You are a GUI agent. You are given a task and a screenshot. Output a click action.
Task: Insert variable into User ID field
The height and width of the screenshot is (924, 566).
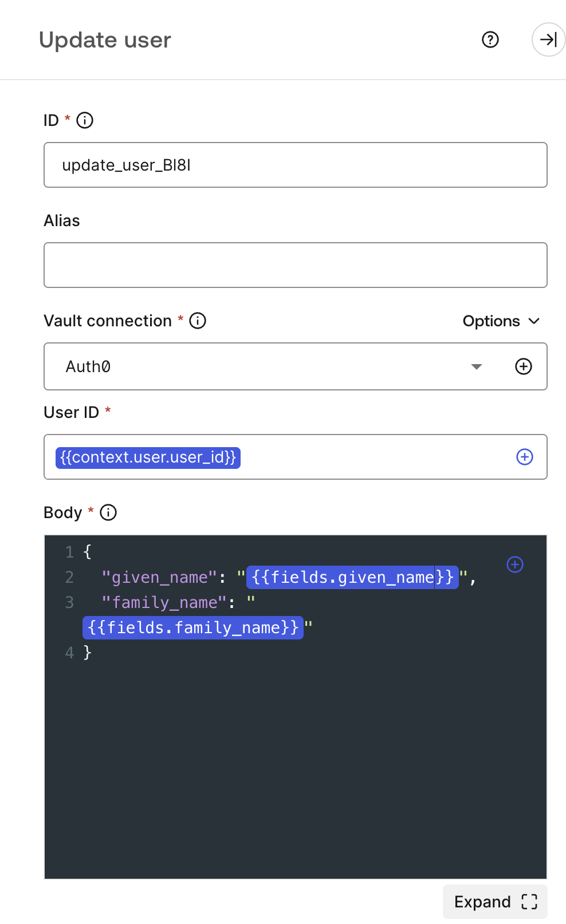coord(525,457)
